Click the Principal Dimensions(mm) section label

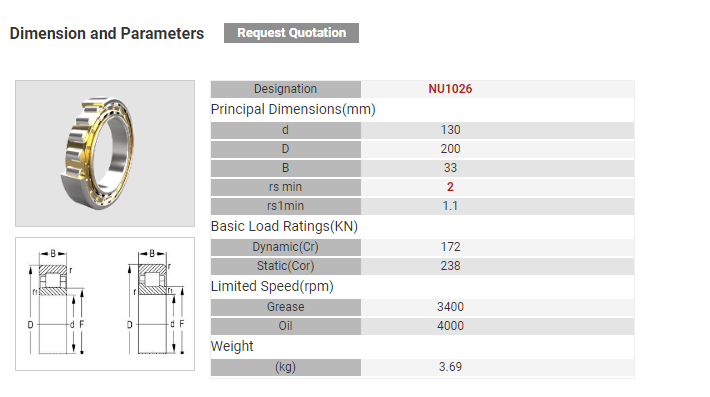click(293, 110)
